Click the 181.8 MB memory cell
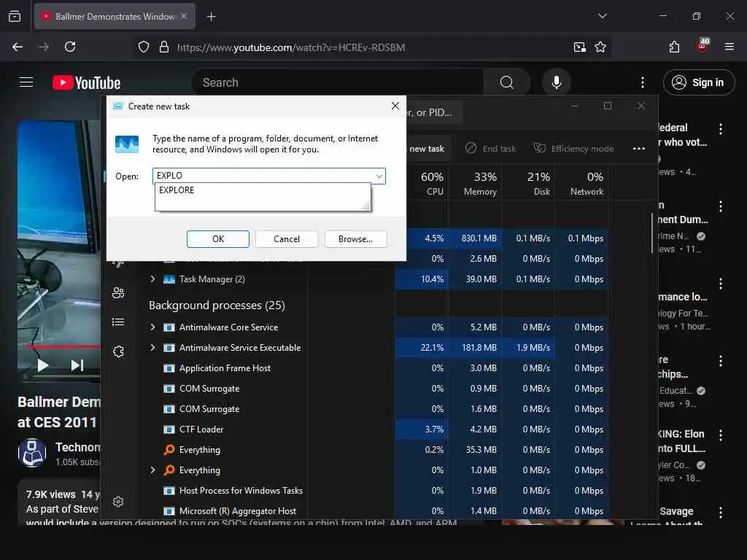 tap(479, 348)
